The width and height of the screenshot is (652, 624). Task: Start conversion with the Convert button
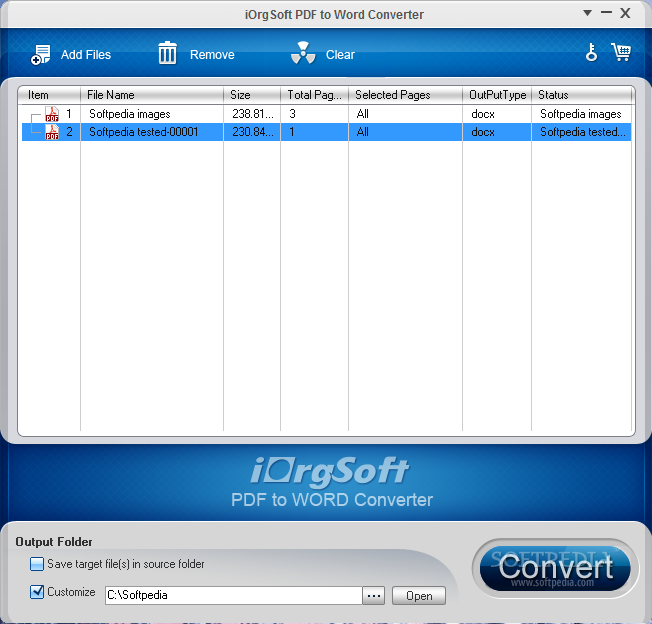point(555,568)
